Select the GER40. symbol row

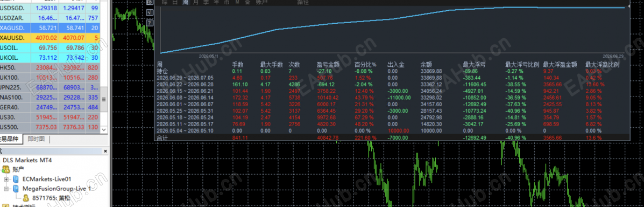[x=50, y=107]
